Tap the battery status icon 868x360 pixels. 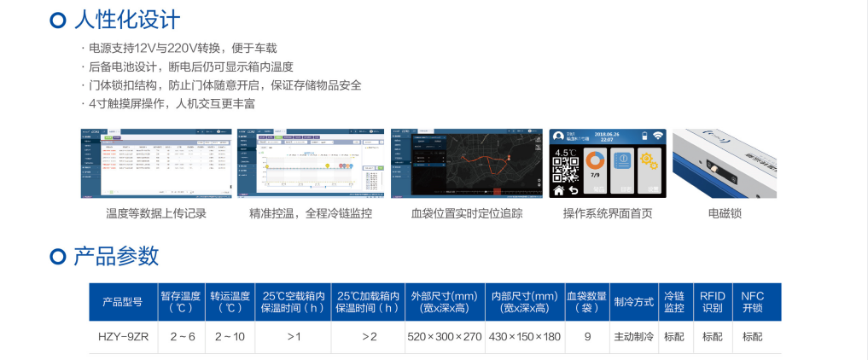(644, 136)
